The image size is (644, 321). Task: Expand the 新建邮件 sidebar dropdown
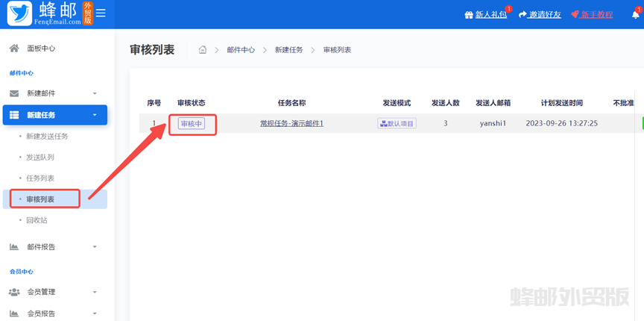(54, 93)
